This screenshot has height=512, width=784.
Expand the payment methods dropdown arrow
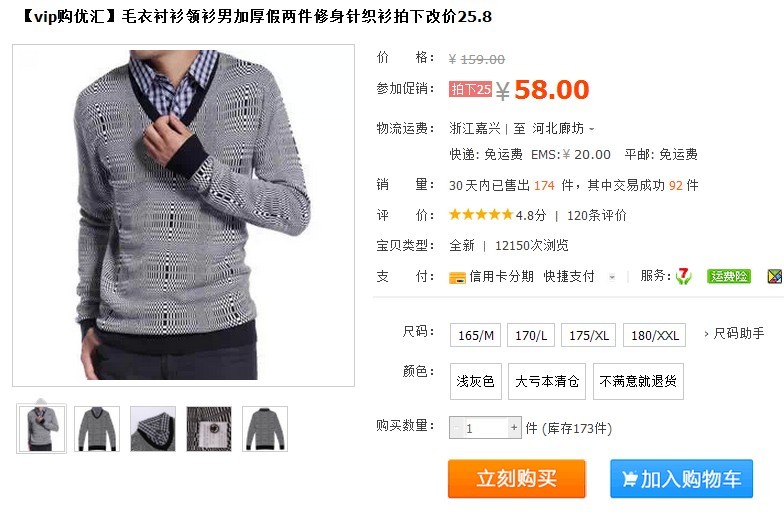(x=612, y=277)
